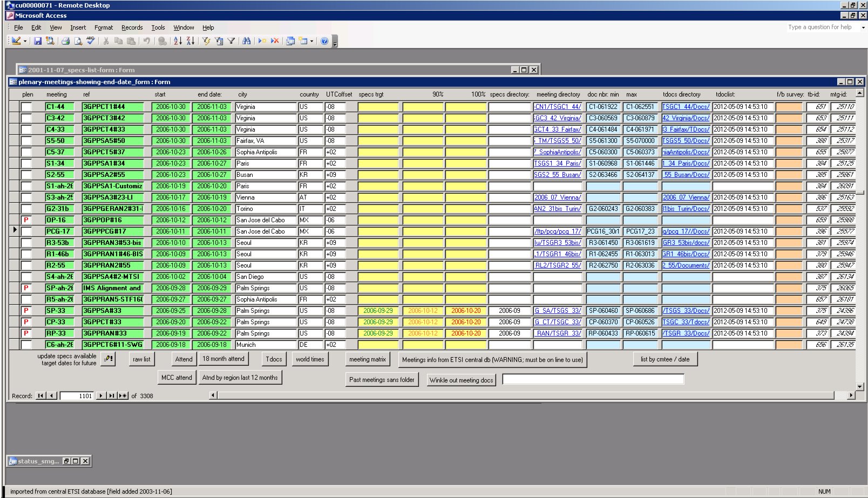Image resolution: width=868 pixels, height=498 pixels.
Task: Open the TSGS_33/Docs tdocs directory link
Action: coord(686,311)
